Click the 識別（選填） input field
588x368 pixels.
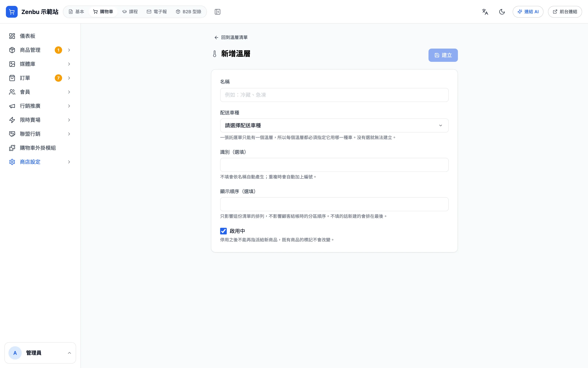(x=334, y=165)
